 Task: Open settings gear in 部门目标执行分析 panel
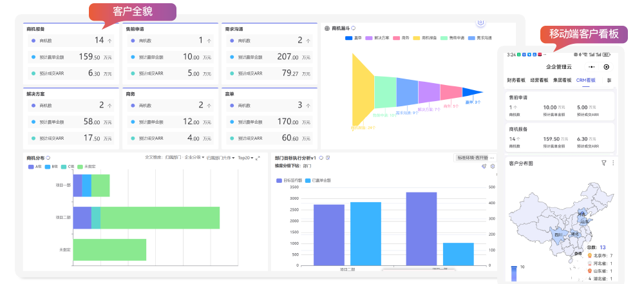[x=493, y=166]
